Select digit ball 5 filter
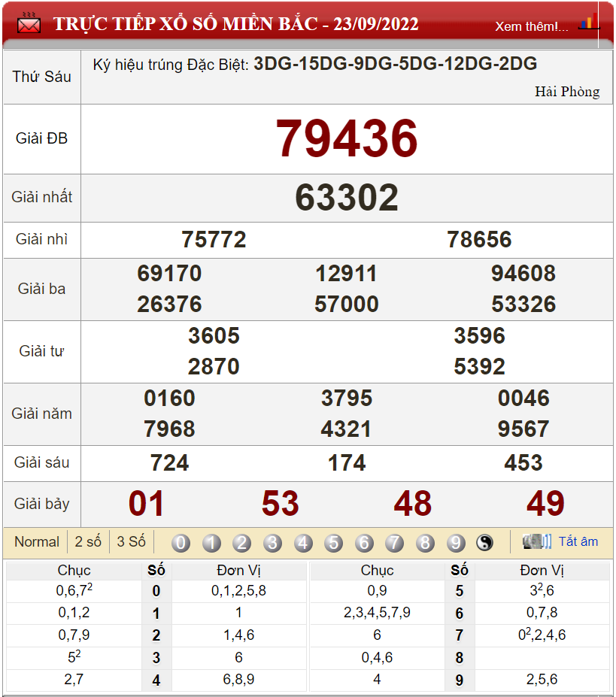 334,543
